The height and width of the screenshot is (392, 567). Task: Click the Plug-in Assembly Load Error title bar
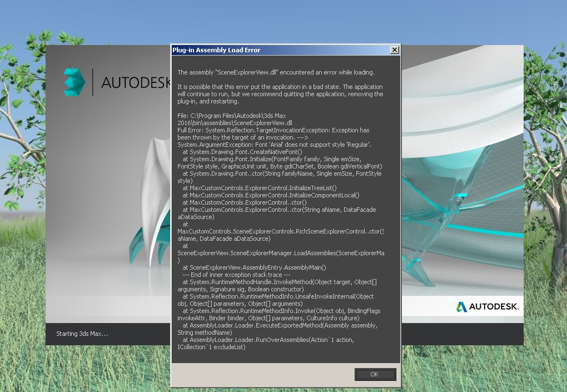click(286, 50)
